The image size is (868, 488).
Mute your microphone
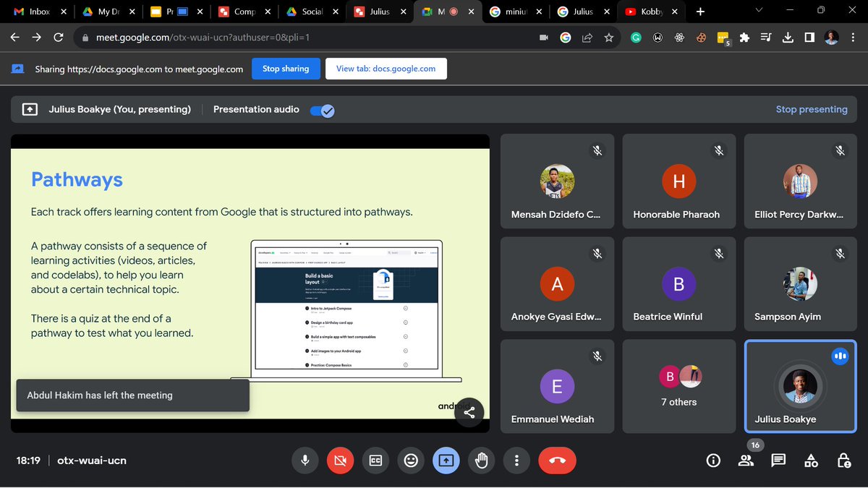click(x=305, y=461)
